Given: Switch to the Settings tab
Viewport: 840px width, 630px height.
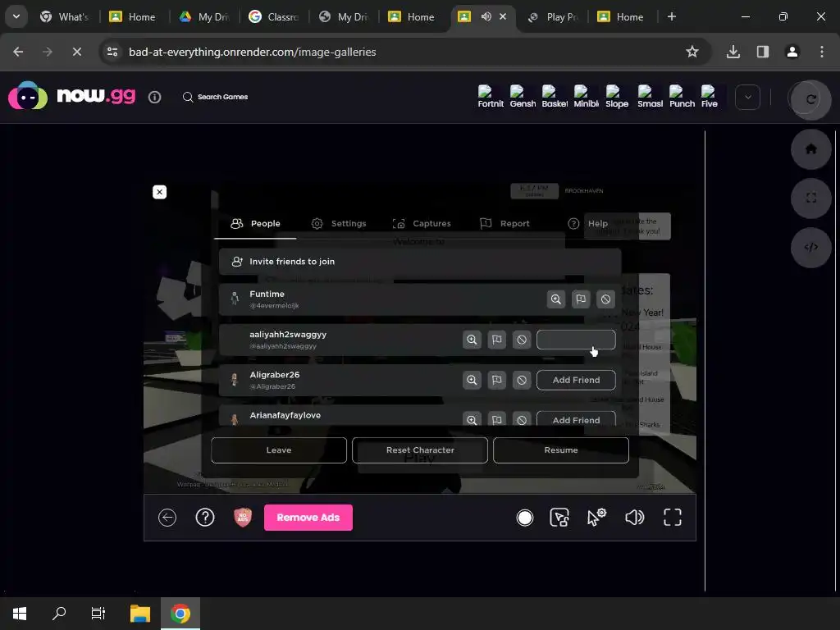Looking at the screenshot, I should click(339, 223).
